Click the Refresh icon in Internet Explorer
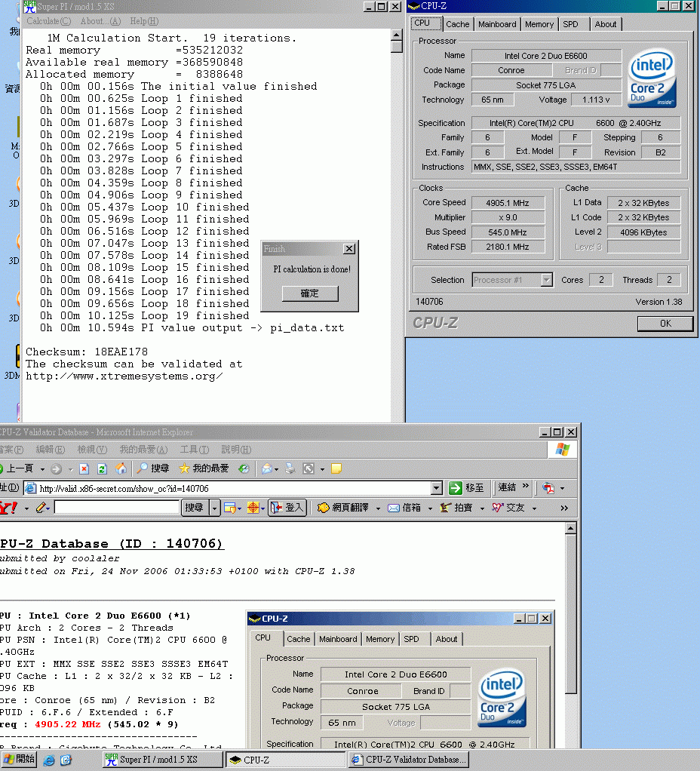 point(101,468)
